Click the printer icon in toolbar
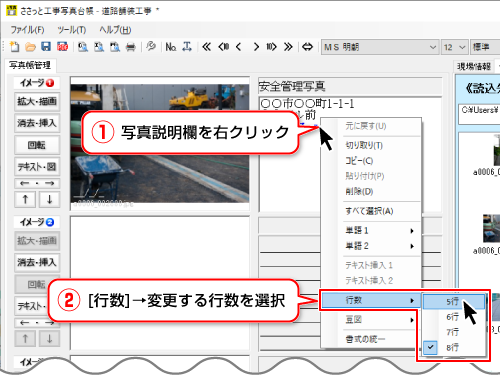The height and width of the screenshot is (387, 500). point(131,47)
